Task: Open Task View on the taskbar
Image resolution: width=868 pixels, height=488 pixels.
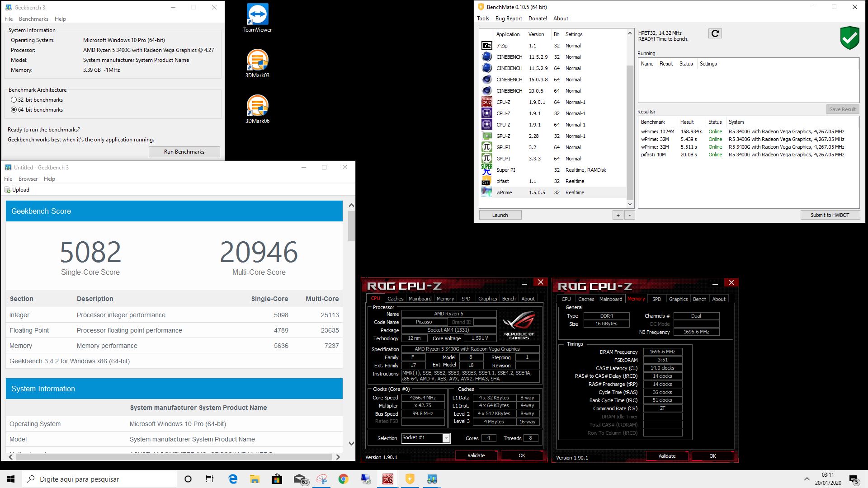Action: 210,479
